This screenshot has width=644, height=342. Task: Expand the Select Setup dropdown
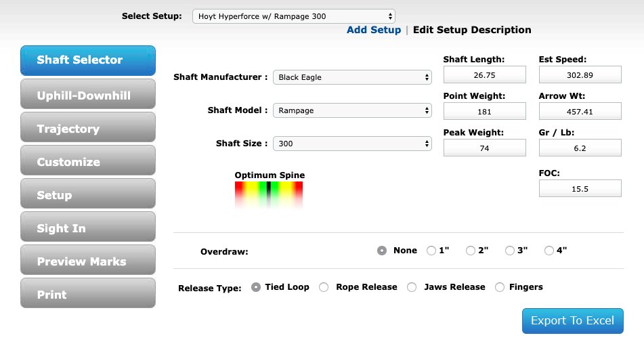(294, 16)
